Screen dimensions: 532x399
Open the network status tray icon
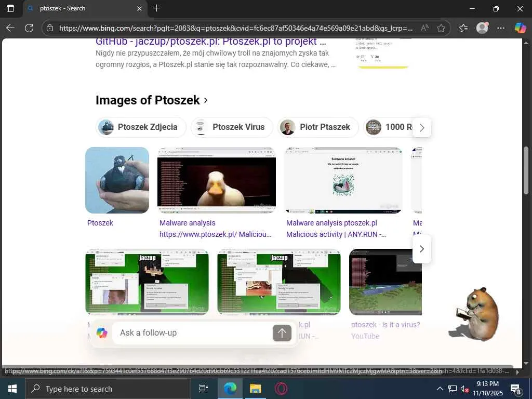(453, 389)
